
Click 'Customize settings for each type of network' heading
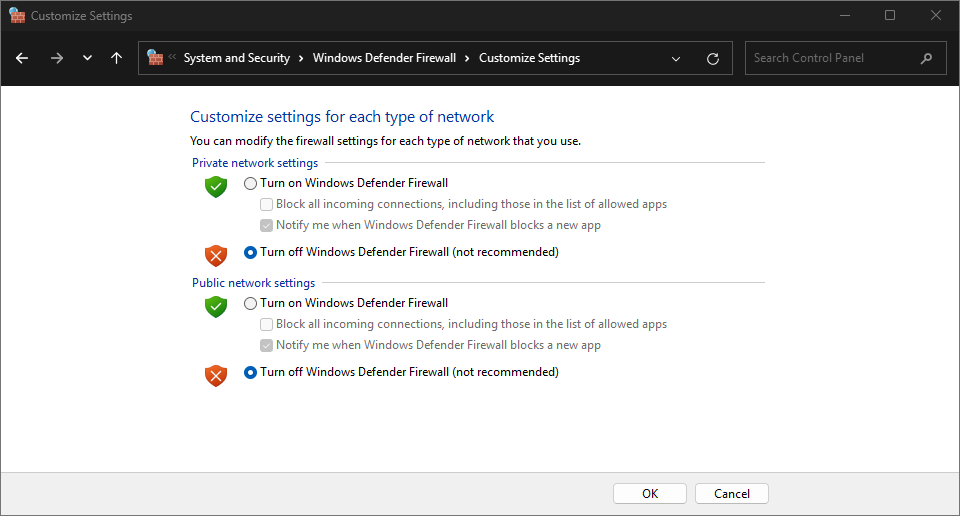coord(342,117)
